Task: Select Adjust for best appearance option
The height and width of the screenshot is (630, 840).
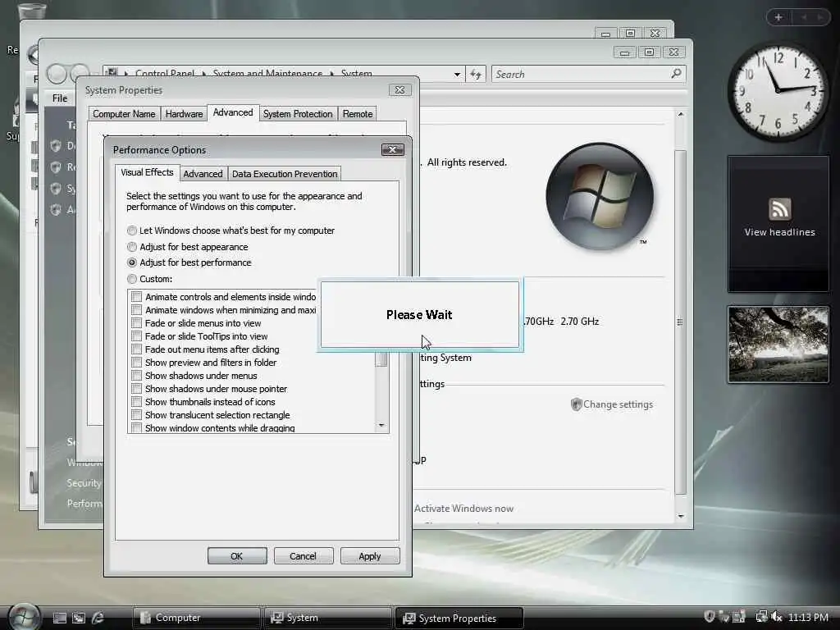Action: [x=132, y=247]
